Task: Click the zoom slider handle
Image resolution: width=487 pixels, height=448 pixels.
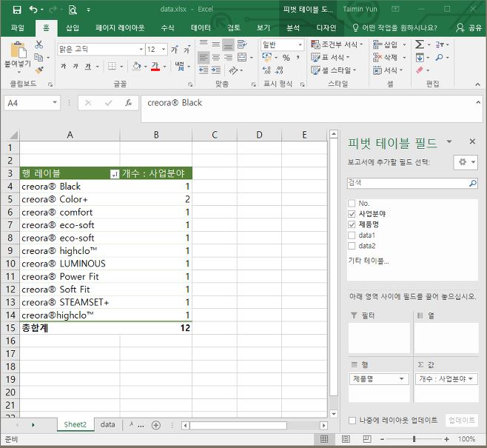Action: tap(414, 439)
